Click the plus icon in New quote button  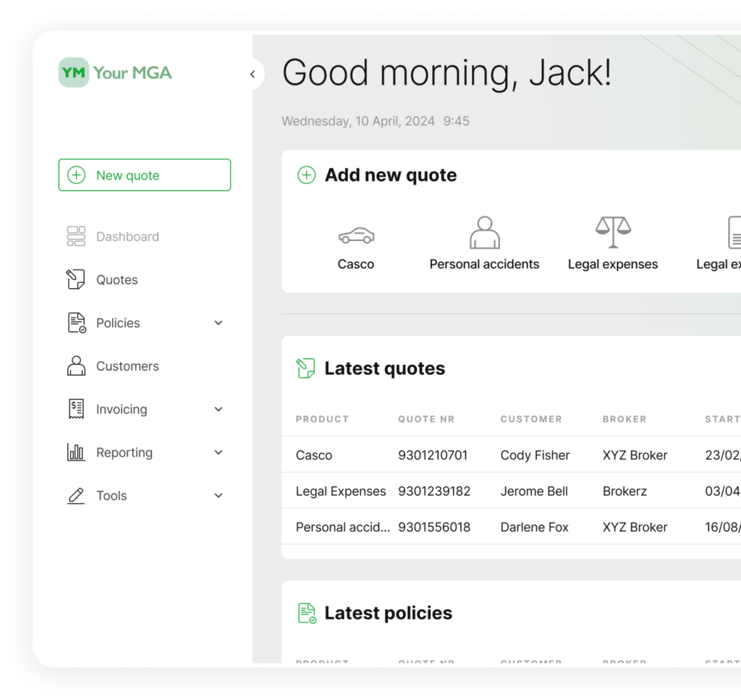77,175
